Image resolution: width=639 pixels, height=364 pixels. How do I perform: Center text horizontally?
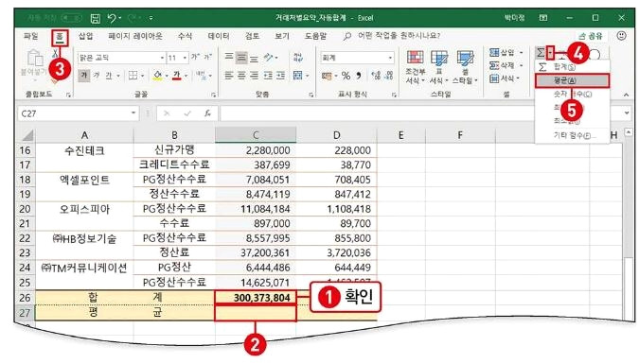point(241,76)
